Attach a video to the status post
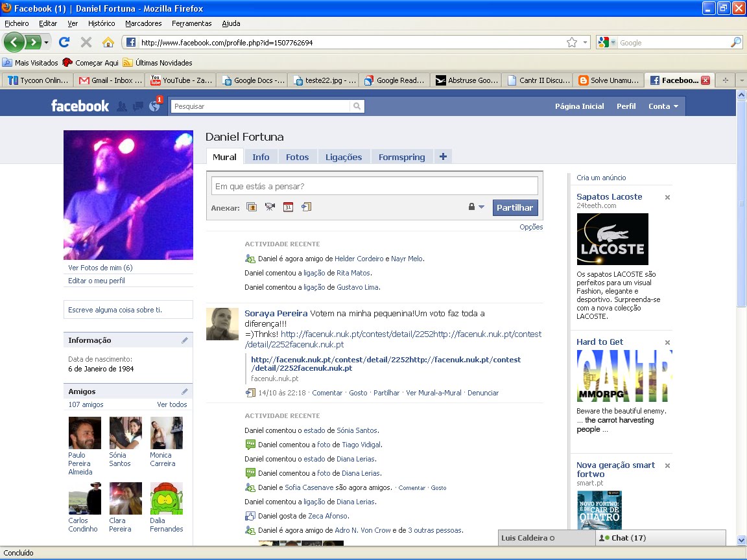Screen dimensions: 747x560 coord(270,207)
